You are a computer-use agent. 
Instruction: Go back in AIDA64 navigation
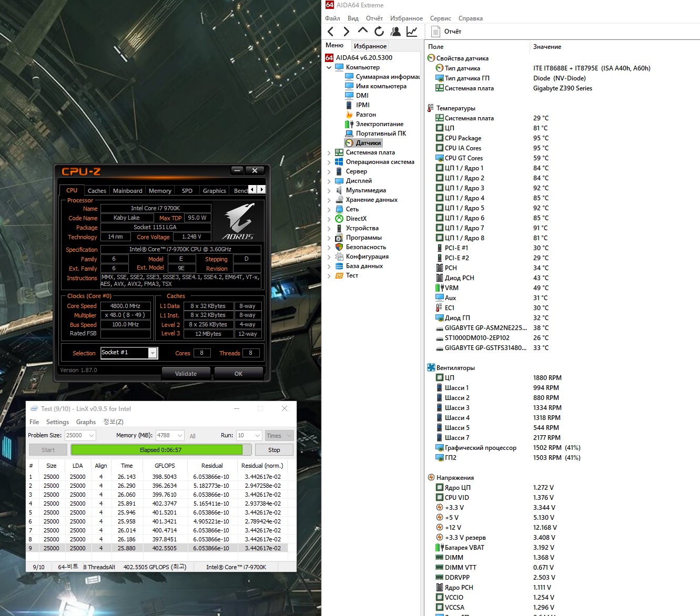330,32
